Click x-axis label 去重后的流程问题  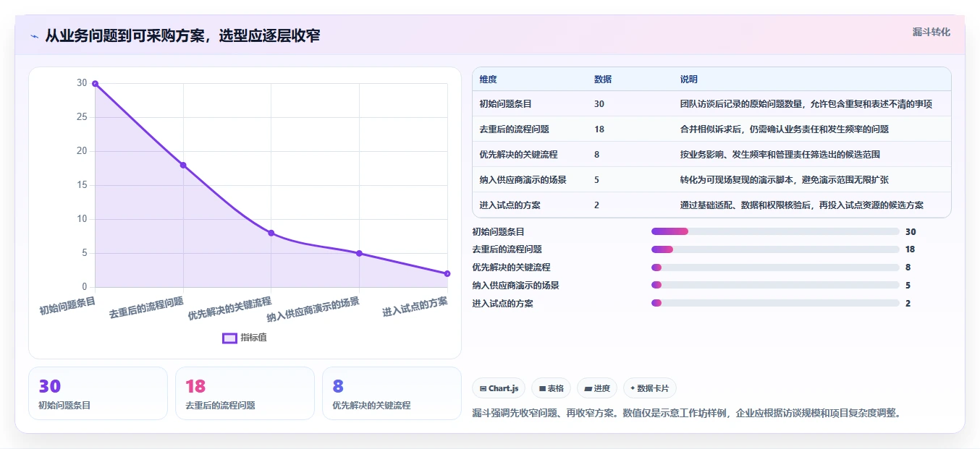[x=146, y=308]
